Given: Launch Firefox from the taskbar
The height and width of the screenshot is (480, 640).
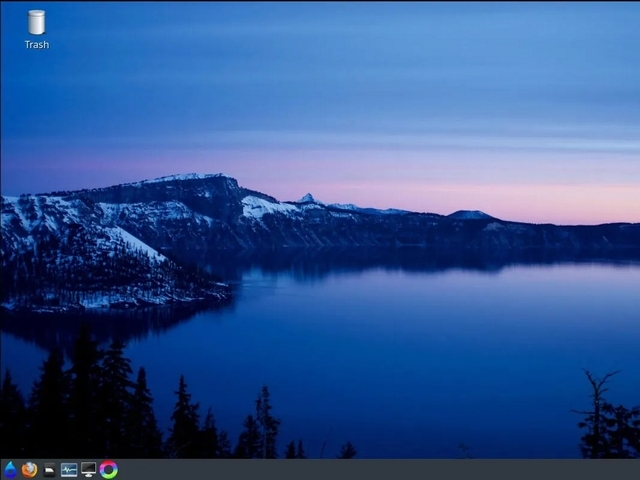Looking at the screenshot, I should coord(29,469).
